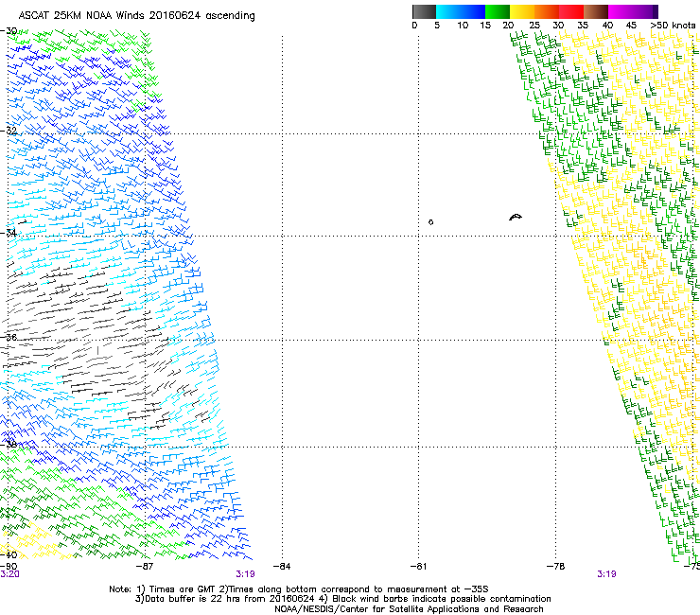Screen dimensions: 700x615
Task: Select the orange 25-30 knots color segment
Action: [547, 11]
